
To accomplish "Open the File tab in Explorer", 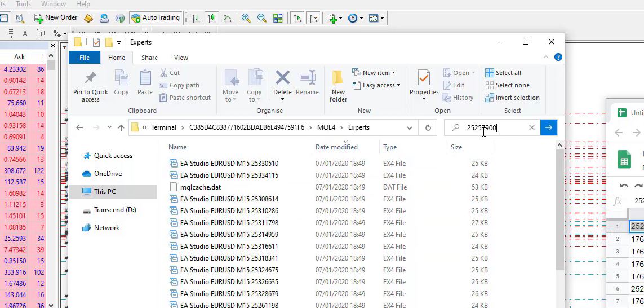I will coord(84,58).
